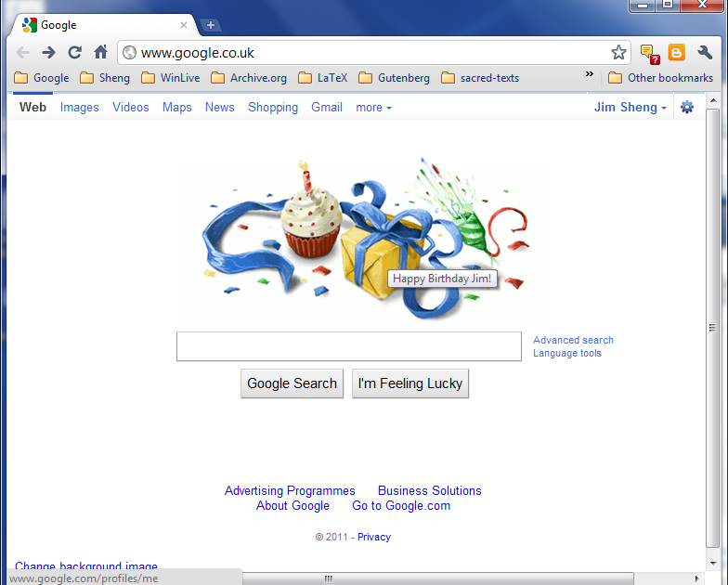
Task: Show hidden bookmarks with the chevron
Action: coord(589,74)
